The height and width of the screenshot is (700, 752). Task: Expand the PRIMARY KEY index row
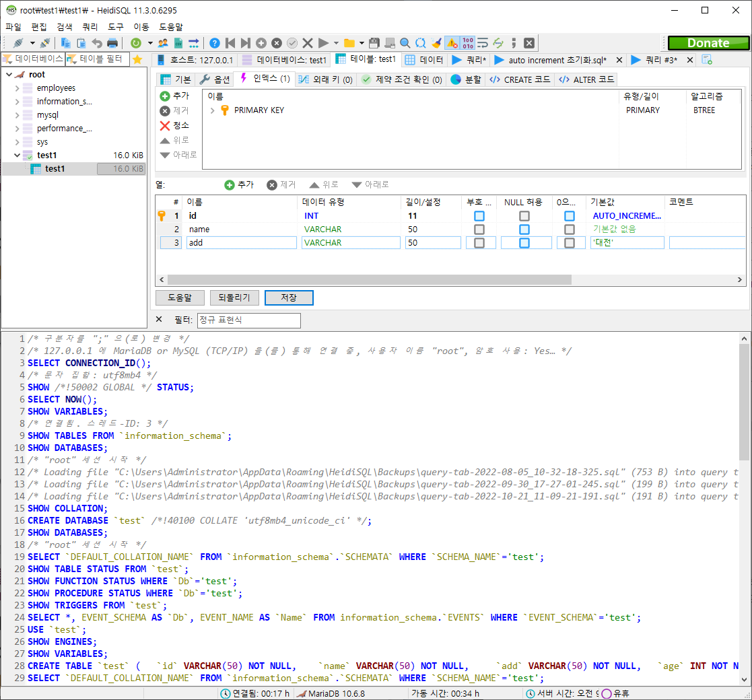pyautogui.click(x=213, y=110)
